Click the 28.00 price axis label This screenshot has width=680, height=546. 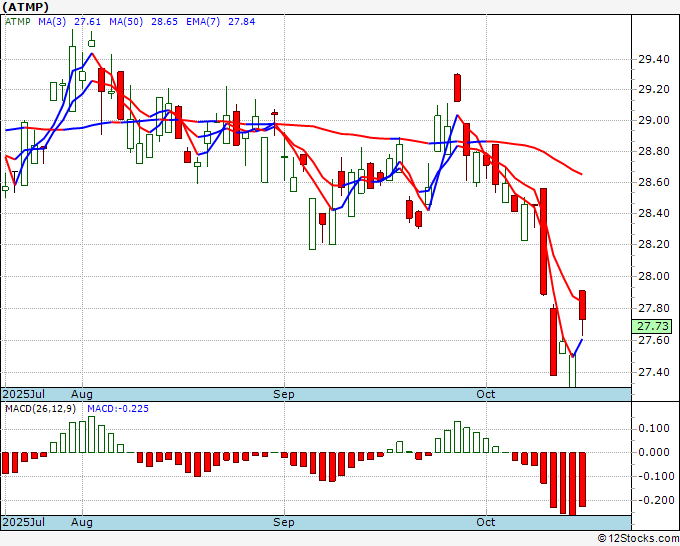pyautogui.click(x=654, y=276)
